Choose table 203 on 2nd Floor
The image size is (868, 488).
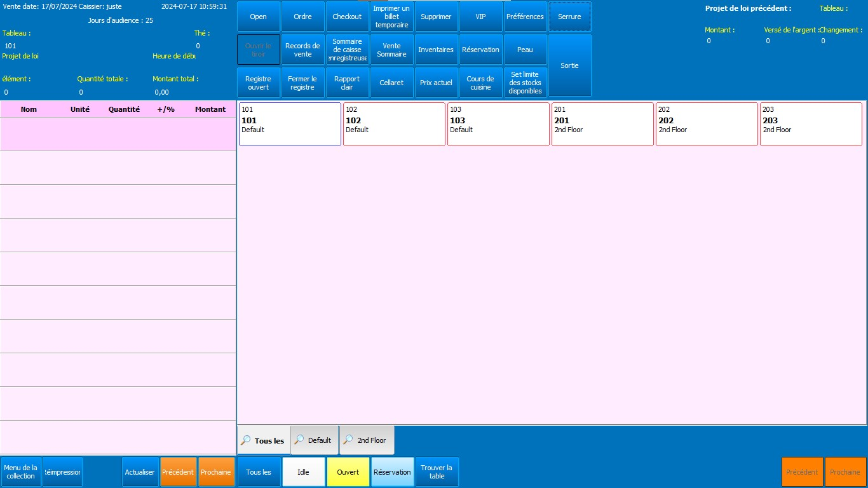point(811,124)
